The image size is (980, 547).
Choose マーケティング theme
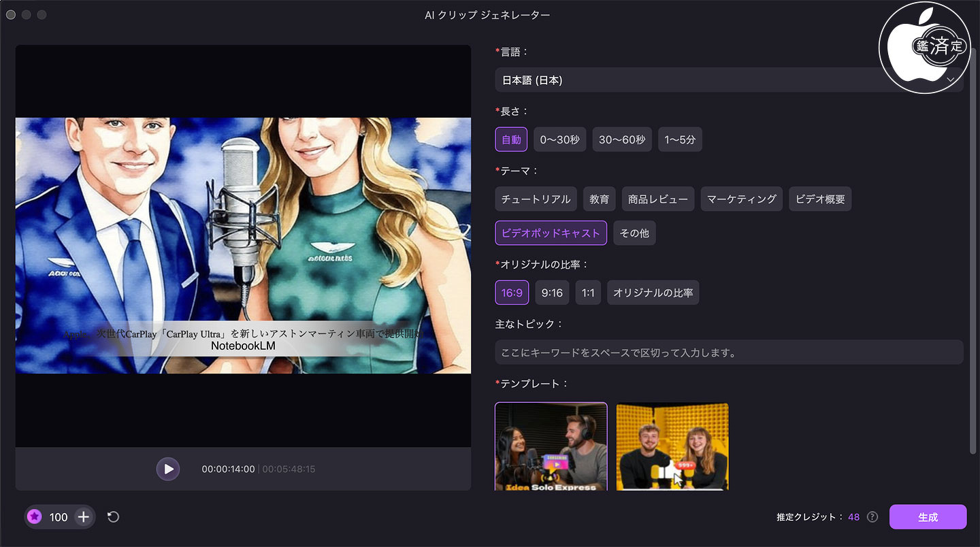pos(741,199)
